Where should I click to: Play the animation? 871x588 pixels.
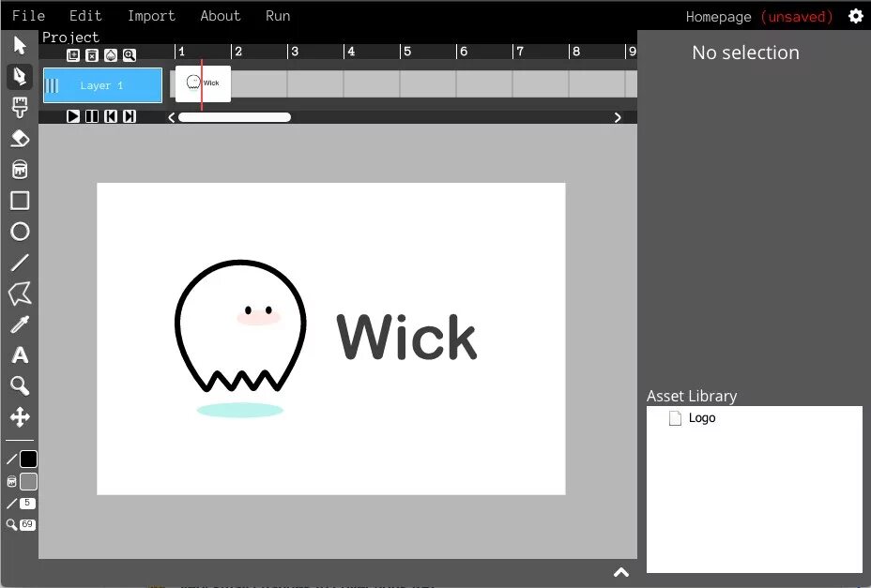(x=73, y=116)
